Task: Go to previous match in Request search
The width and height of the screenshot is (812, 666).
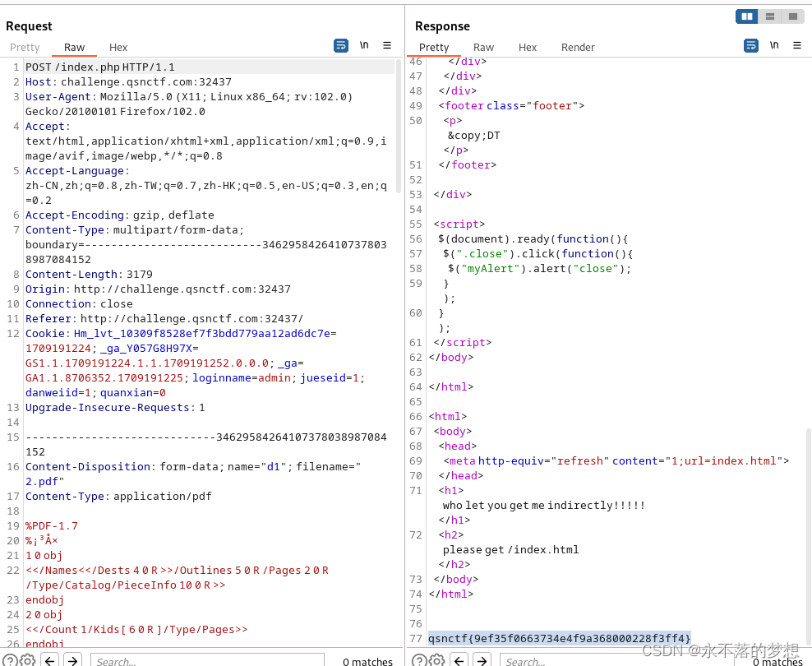Action: (x=49, y=660)
